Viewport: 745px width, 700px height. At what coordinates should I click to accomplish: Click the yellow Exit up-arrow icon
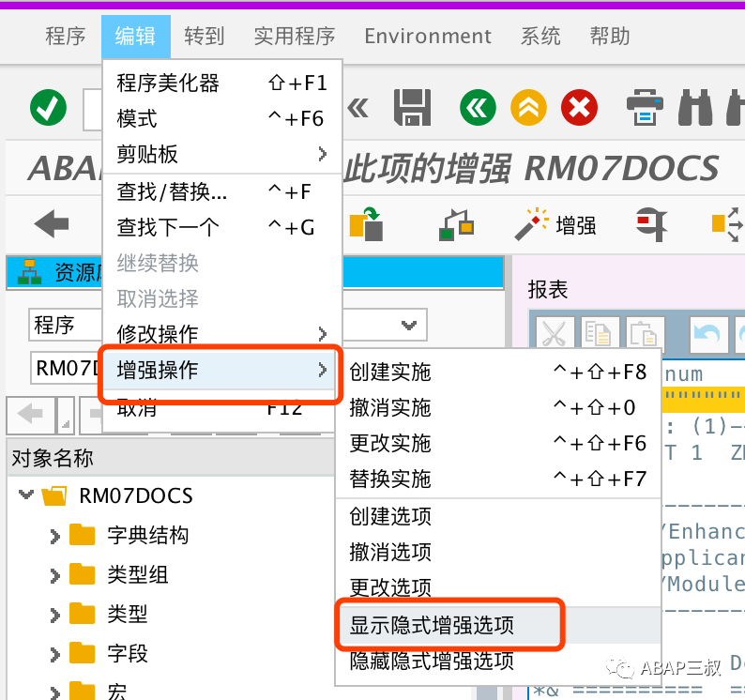pyautogui.click(x=528, y=107)
